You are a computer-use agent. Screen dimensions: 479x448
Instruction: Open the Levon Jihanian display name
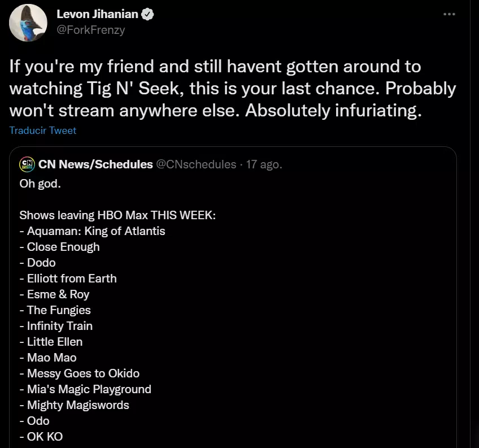(x=98, y=15)
